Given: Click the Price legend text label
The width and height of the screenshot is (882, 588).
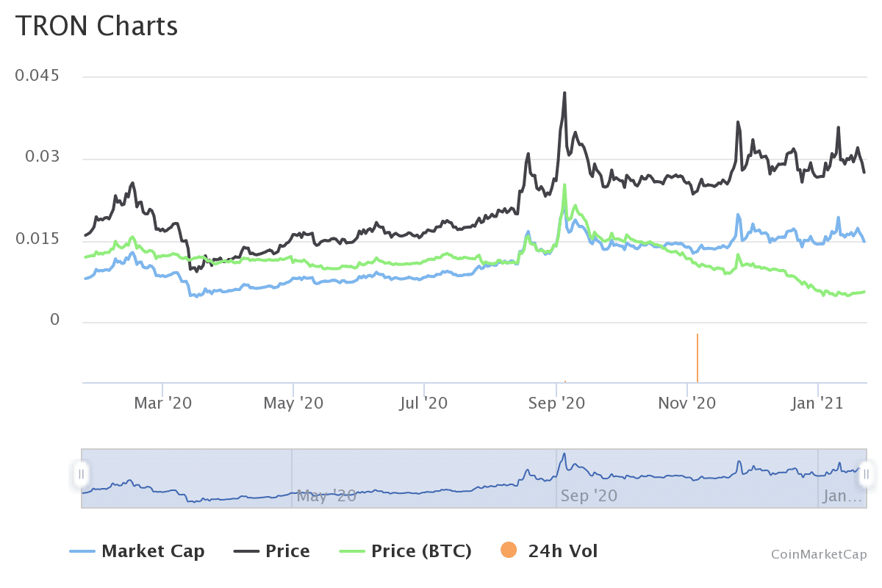Looking at the screenshot, I should tap(287, 551).
